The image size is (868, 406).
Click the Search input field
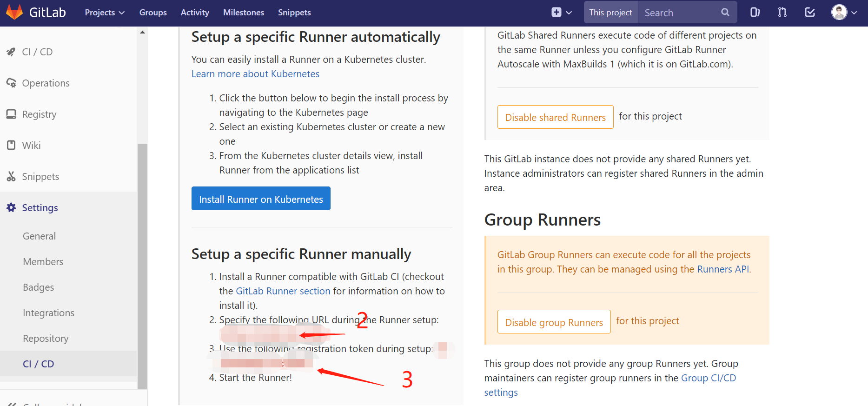[679, 13]
